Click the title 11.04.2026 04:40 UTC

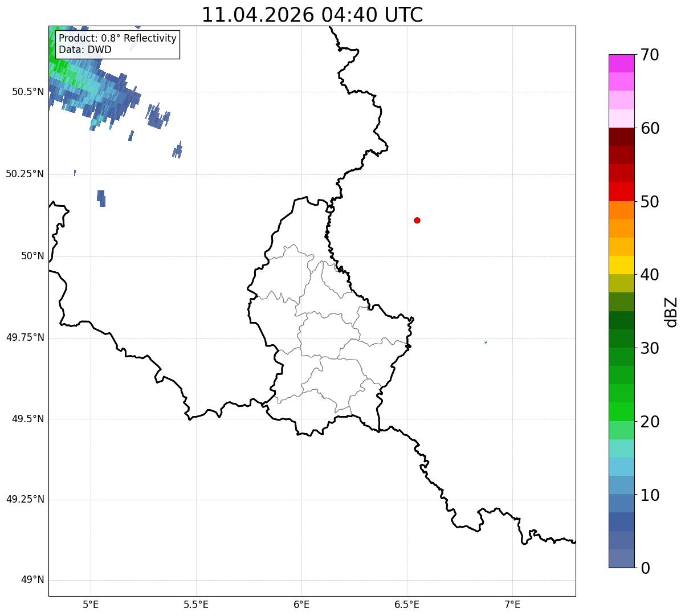[x=312, y=15]
